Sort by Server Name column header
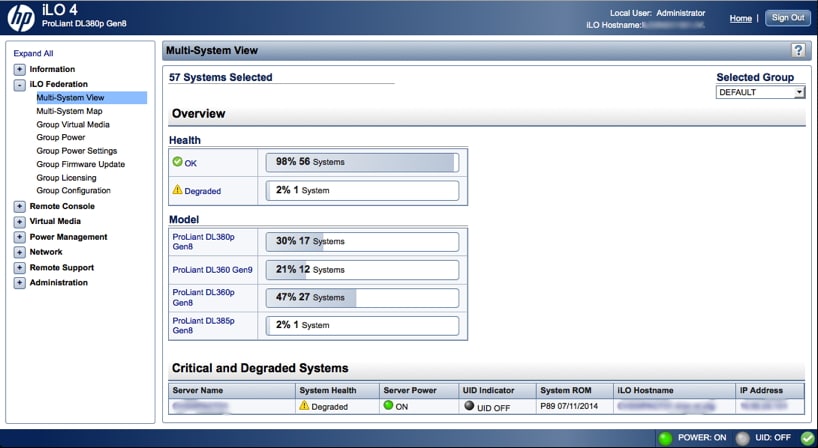The image size is (818, 448). tap(232, 390)
